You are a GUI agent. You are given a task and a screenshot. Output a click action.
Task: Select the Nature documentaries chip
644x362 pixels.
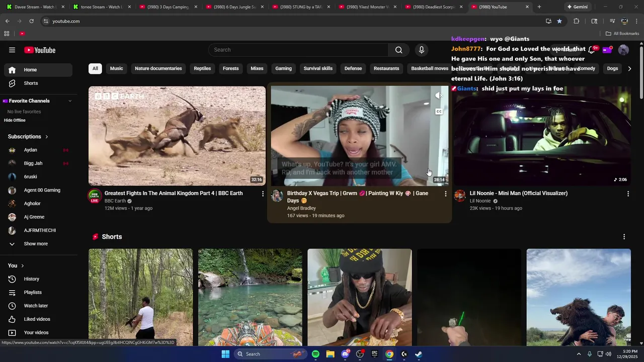[x=158, y=68]
